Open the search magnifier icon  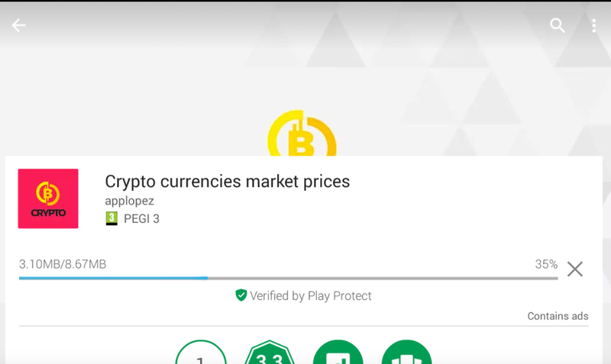[558, 26]
